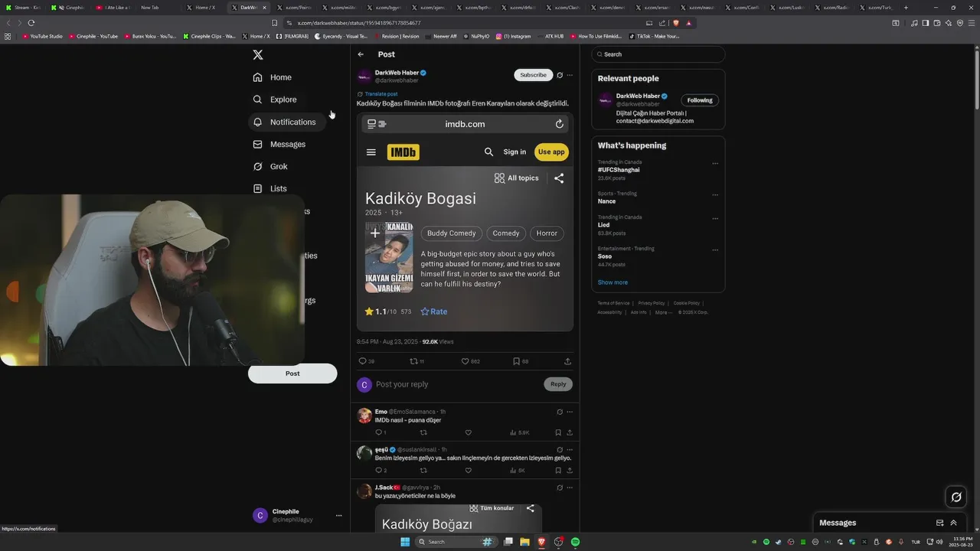Open Terms of Service link
The width and height of the screenshot is (980, 551).
point(613,303)
